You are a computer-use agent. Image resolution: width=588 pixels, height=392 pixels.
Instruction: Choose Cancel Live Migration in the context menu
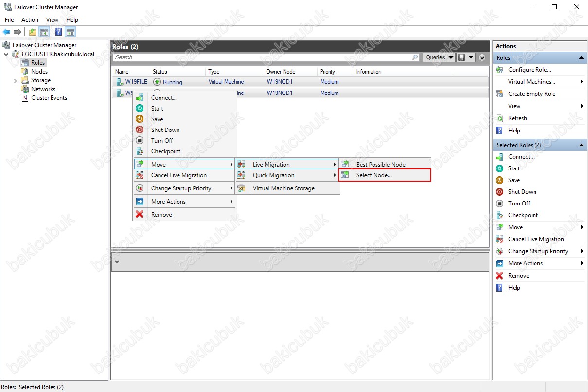click(185, 175)
